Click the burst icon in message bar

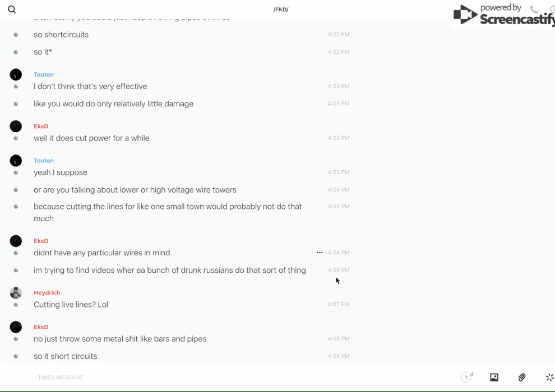[x=549, y=377]
